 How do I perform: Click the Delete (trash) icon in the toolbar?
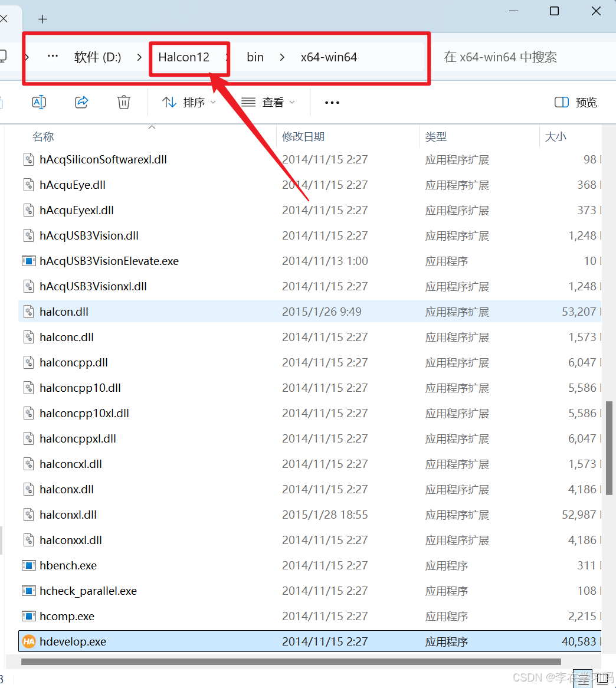(x=123, y=102)
